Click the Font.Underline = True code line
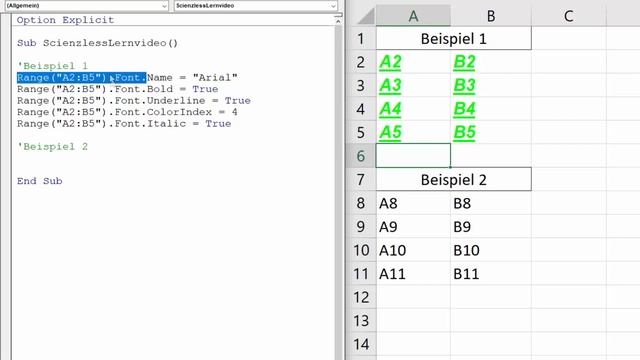This screenshot has width=640, height=360. coord(133,100)
